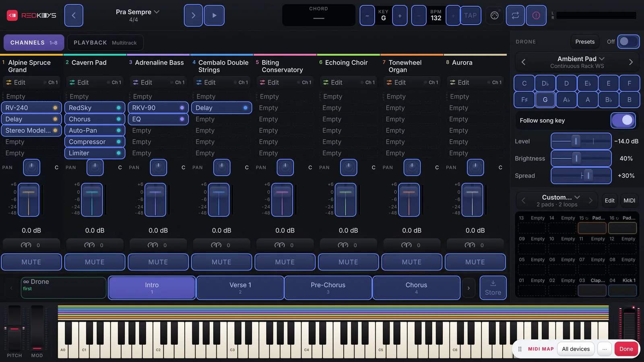Show more sections chevron
This screenshot has width=644, height=362.
click(x=469, y=288)
